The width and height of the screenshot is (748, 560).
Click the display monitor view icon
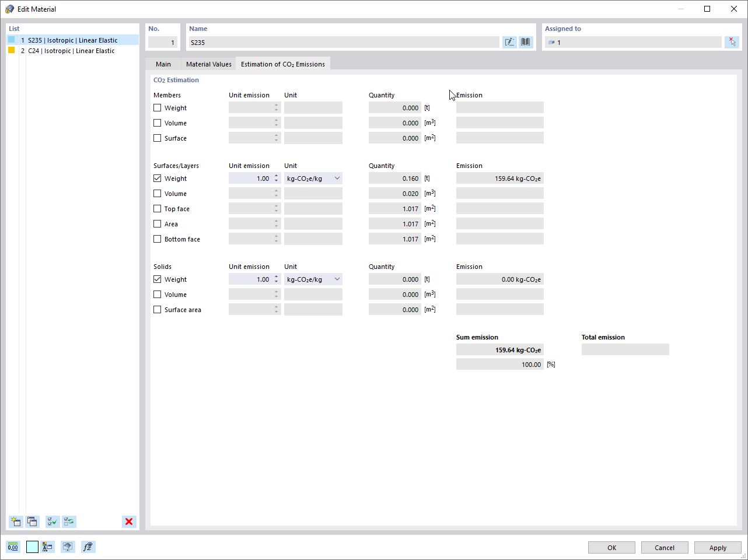pyautogui.click(x=68, y=547)
